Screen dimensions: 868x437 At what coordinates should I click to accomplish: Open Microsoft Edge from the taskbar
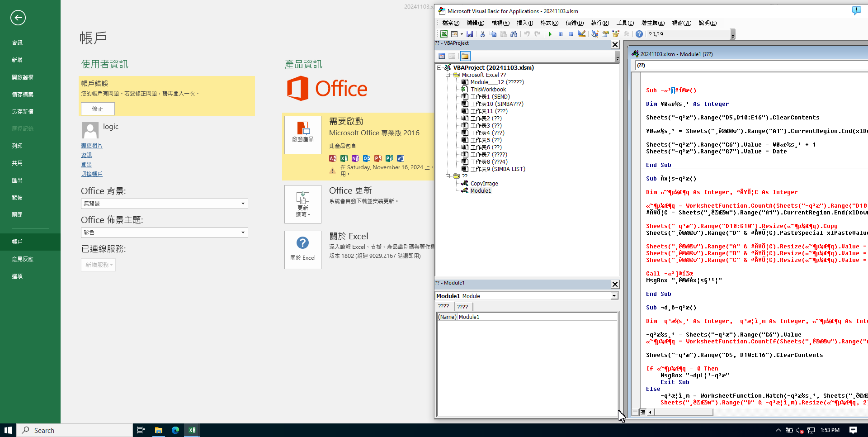(175, 430)
